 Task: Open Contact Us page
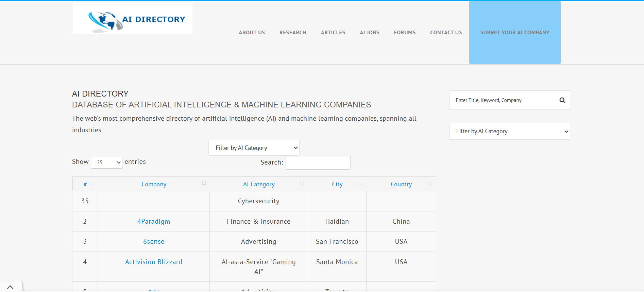pos(446,33)
